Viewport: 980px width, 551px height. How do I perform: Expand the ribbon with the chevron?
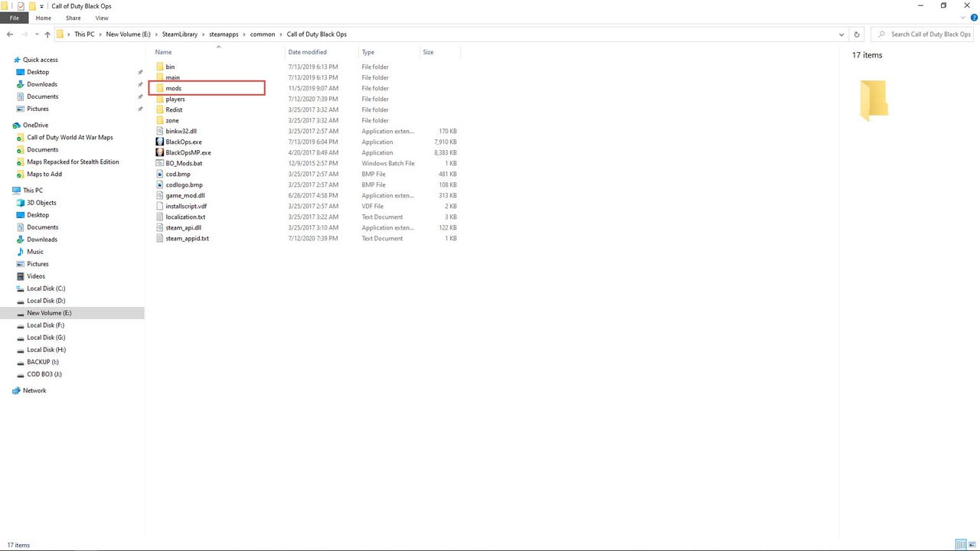(962, 18)
